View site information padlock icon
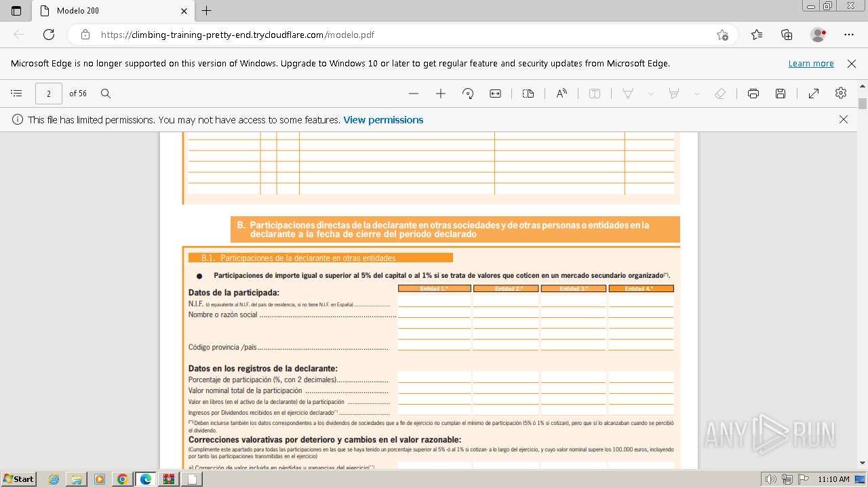Screen dimensions: 868x488 85,35
